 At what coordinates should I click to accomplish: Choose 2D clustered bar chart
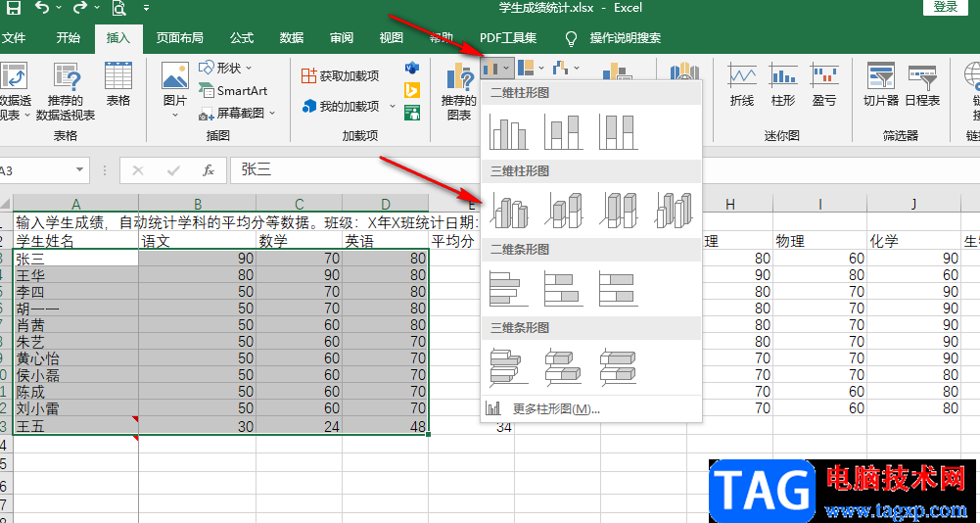click(x=509, y=288)
